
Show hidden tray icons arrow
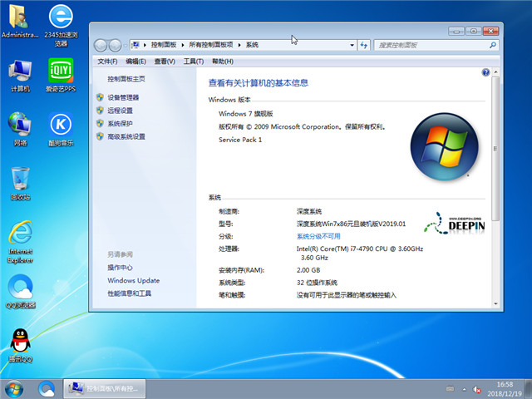[x=464, y=389]
